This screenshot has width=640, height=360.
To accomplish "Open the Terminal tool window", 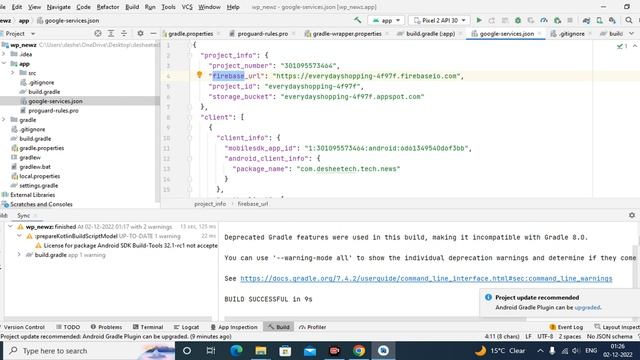I will [x=148, y=327].
